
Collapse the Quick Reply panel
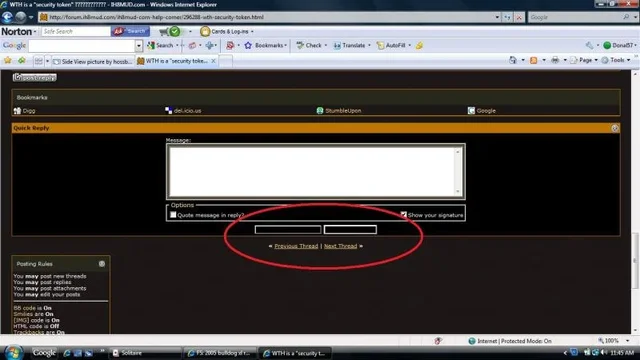click(x=615, y=128)
